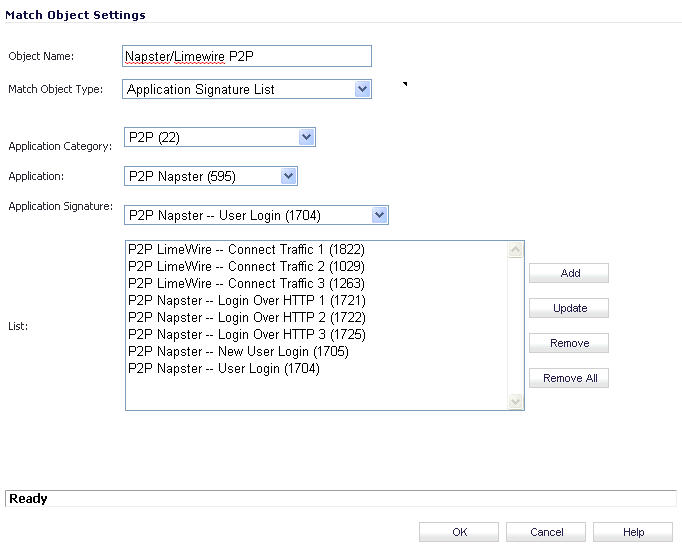Cancel the Match Object Settings dialog

click(546, 532)
